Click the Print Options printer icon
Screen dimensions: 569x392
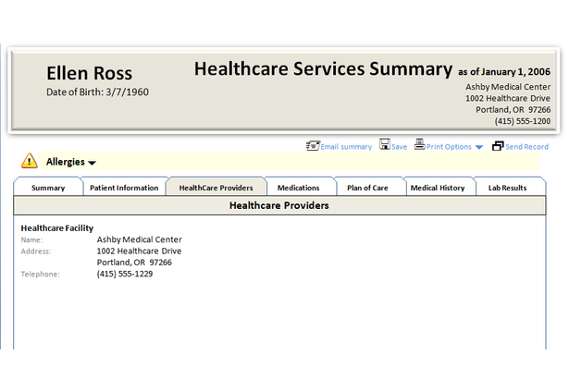420,144
